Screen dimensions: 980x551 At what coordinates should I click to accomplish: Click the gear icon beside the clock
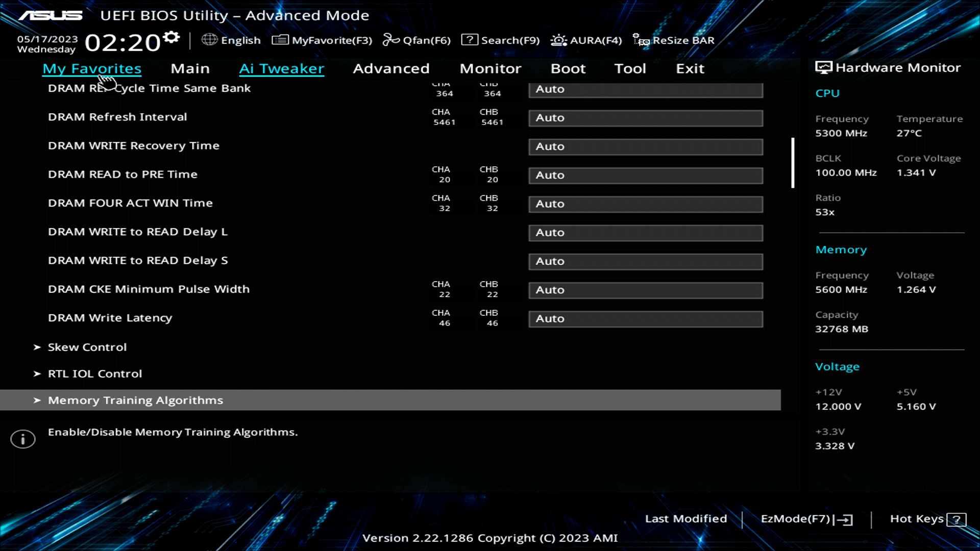point(170,37)
